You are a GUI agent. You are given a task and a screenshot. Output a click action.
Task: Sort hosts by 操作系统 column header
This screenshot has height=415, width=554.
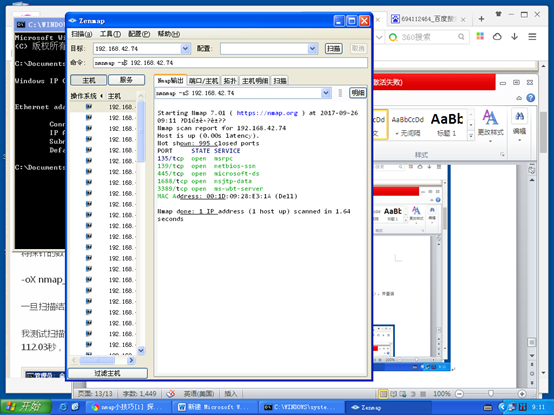point(83,96)
